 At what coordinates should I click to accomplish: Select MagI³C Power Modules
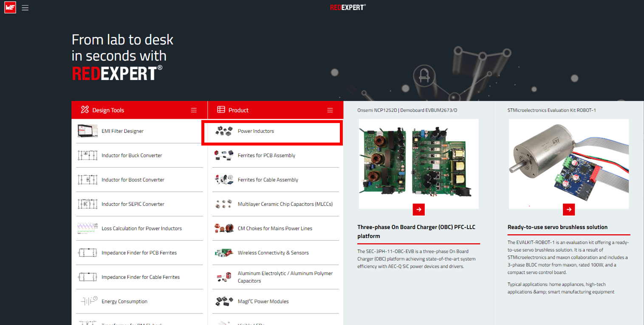[x=263, y=301]
